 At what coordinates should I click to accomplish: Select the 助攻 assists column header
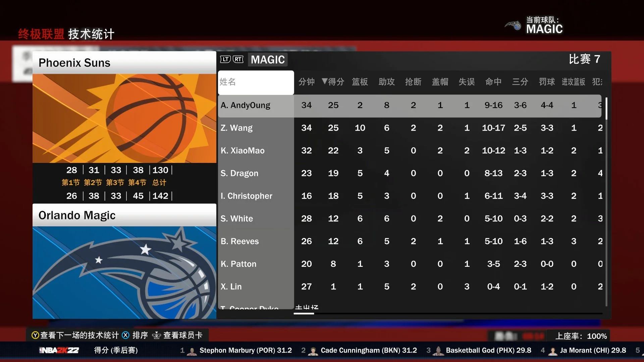[386, 82]
